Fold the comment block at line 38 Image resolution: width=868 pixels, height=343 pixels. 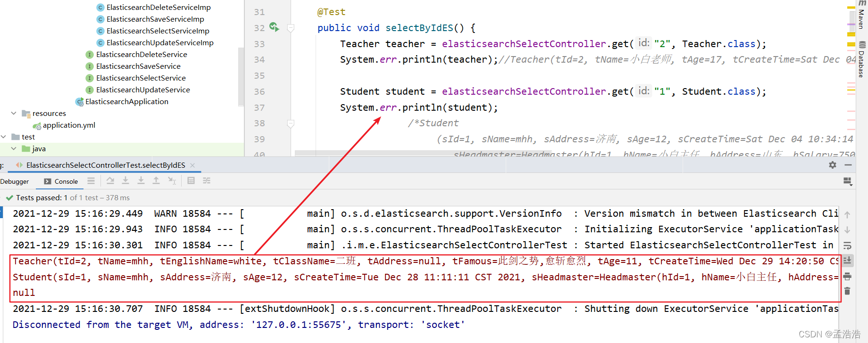[291, 123]
